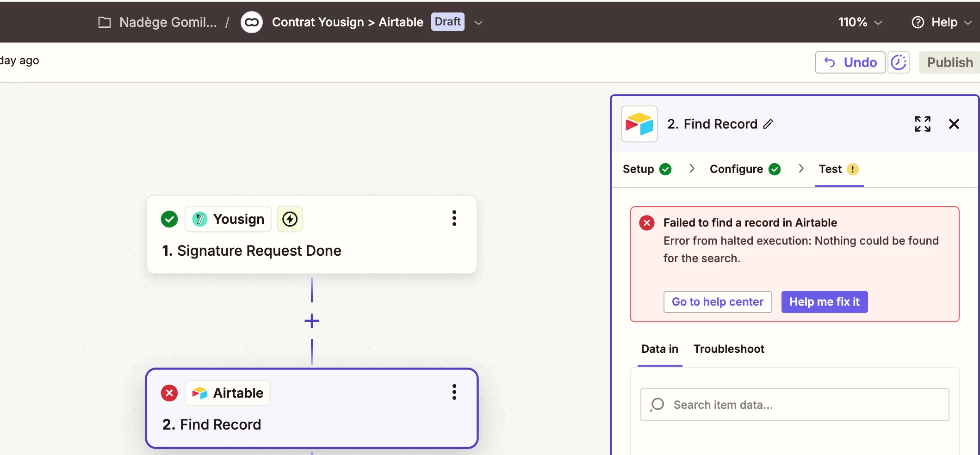Click the Draft status badge
This screenshot has height=455, width=980.
(x=447, y=22)
